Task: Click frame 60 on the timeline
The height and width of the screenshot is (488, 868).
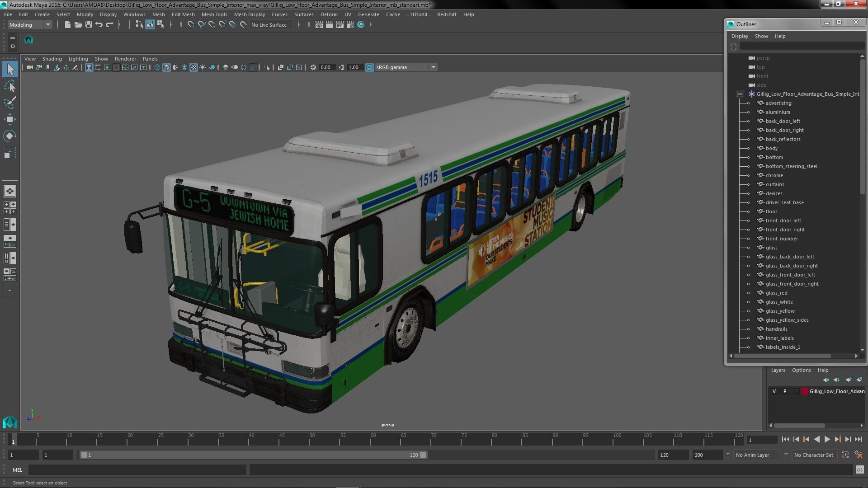Action: (372, 439)
